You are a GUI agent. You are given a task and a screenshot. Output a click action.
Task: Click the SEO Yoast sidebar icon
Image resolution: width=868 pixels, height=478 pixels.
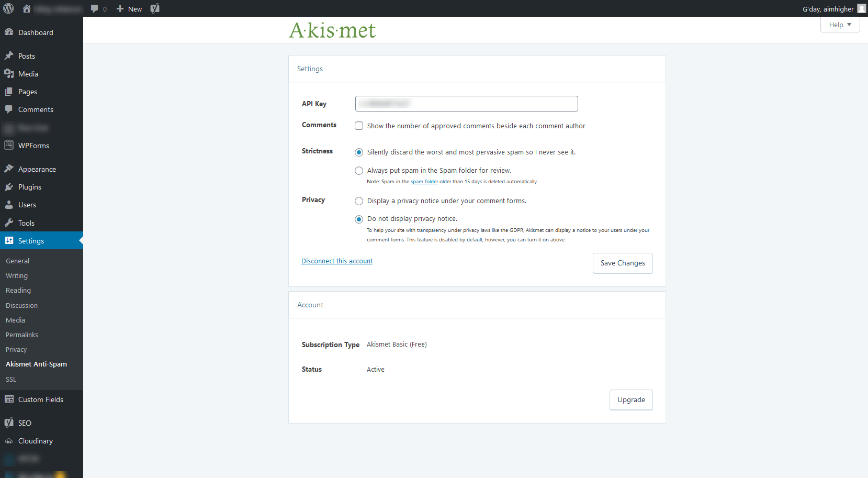pos(9,423)
